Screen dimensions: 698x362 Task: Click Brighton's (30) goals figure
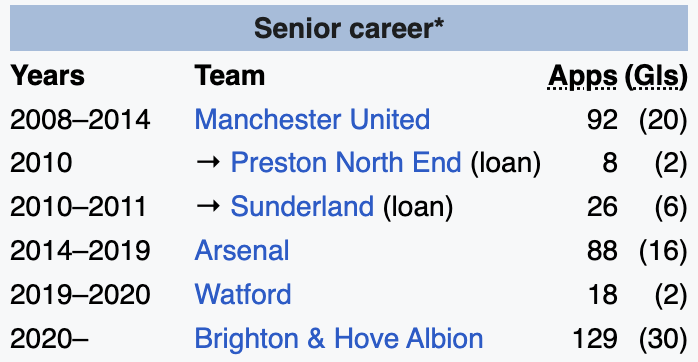click(663, 339)
